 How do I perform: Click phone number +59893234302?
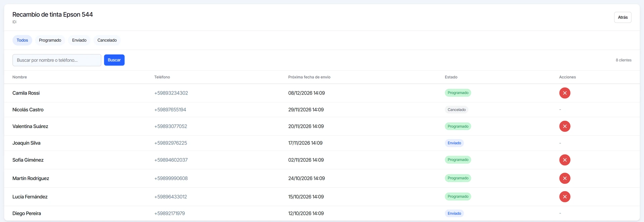171,93
